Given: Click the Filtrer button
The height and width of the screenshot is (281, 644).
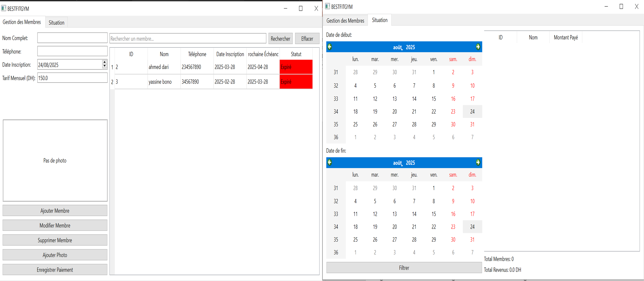Looking at the screenshot, I should (x=404, y=268).
